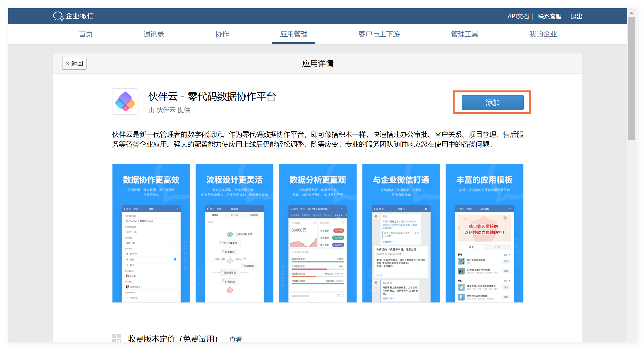Click the 返回 back button
The image size is (644, 350).
[x=74, y=63]
